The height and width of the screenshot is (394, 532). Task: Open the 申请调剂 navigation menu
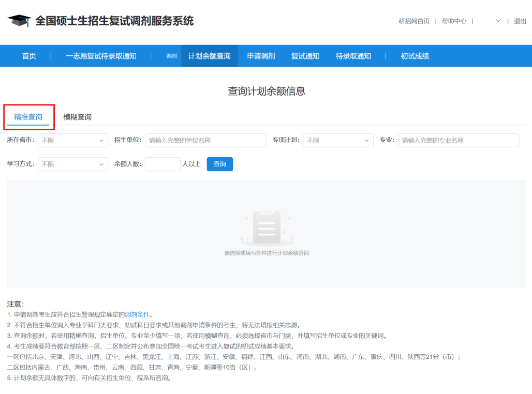coord(261,56)
